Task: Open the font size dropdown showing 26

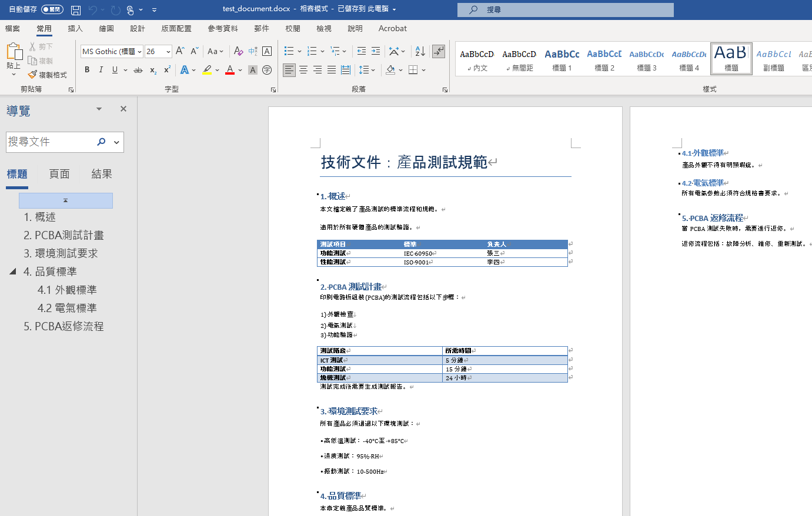Action: pos(168,52)
